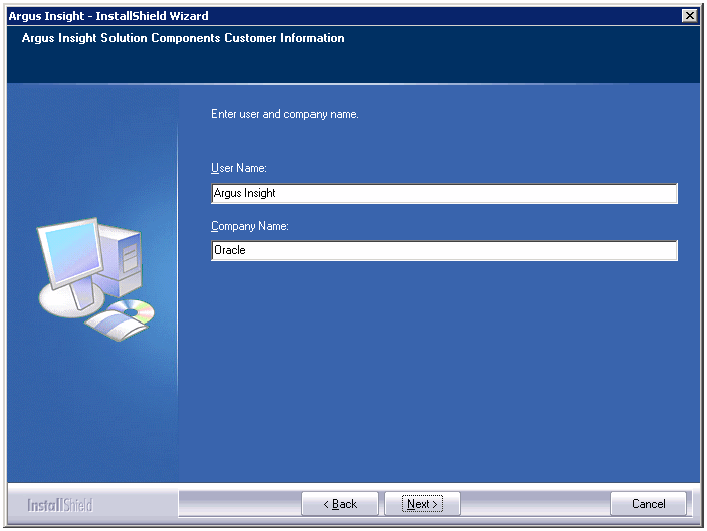The height and width of the screenshot is (531, 707).
Task: Click 'Enter user and company name.' text
Action: click(285, 114)
